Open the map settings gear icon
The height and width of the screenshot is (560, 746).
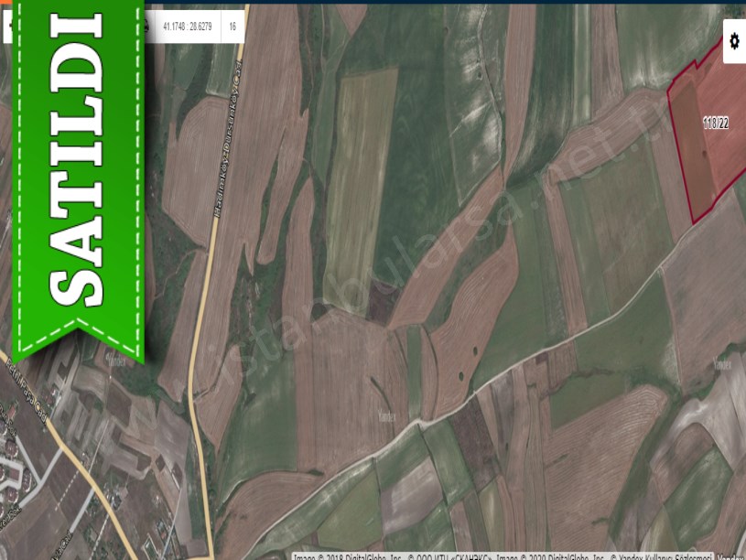(734, 41)
